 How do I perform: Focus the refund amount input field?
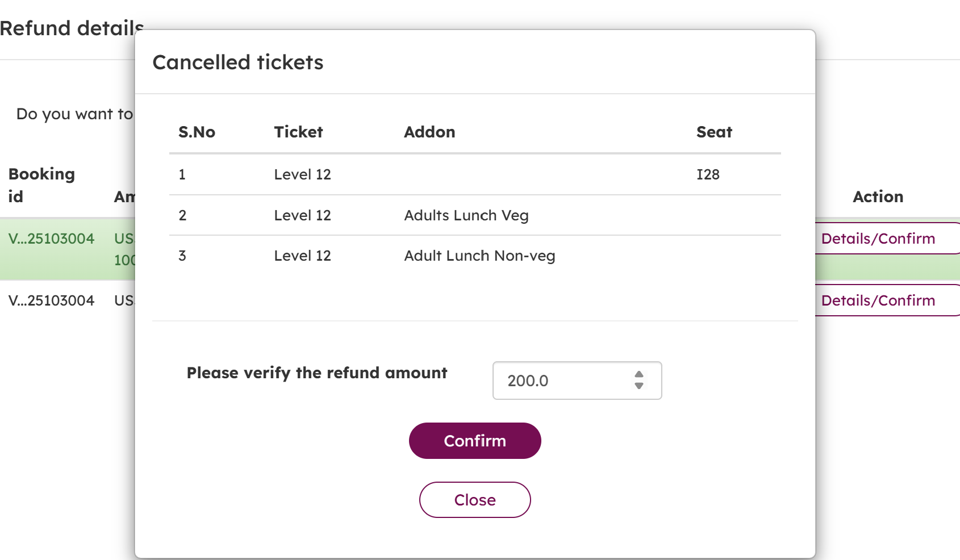(x=562, y=381)
